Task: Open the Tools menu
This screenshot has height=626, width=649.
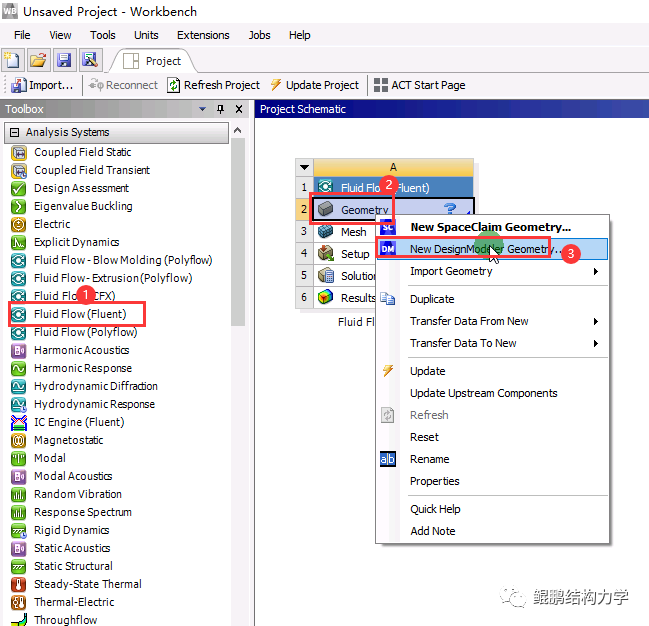Action: click(103, 35)
